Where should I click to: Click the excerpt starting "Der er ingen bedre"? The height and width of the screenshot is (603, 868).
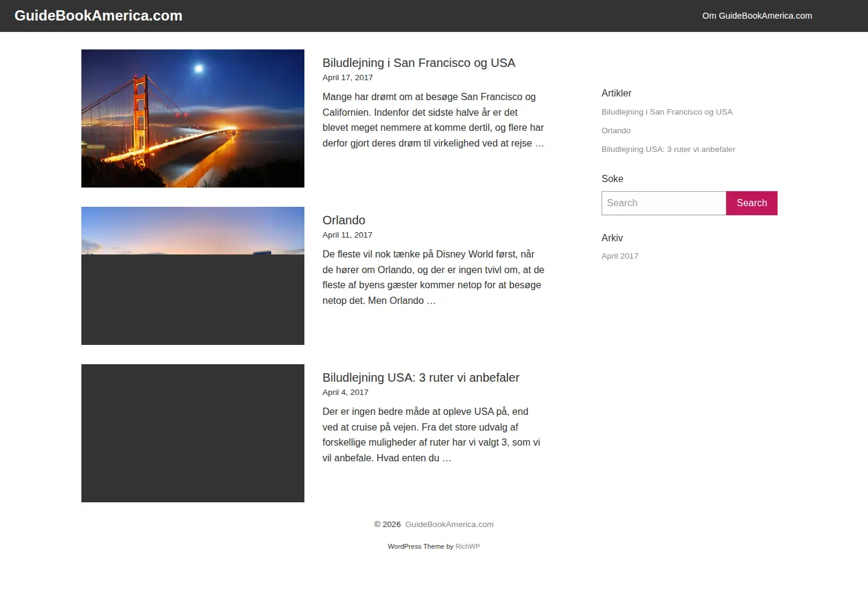coord(432,435)
